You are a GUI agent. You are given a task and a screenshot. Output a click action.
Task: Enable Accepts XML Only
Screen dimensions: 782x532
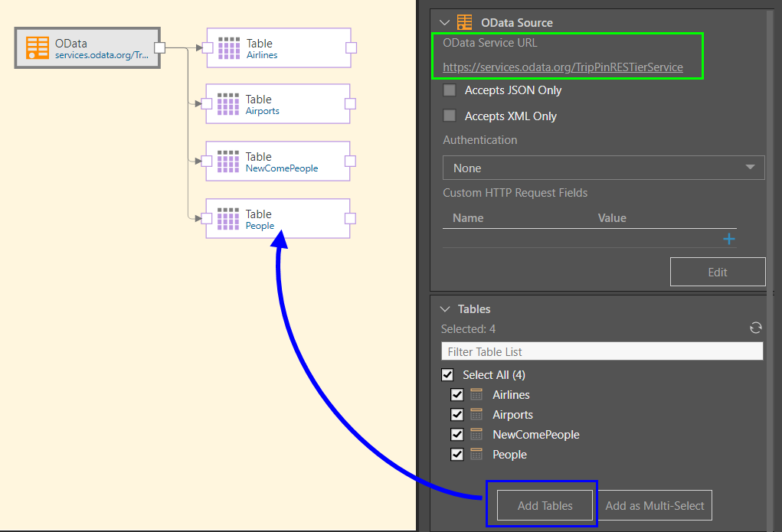click(450, 116)
